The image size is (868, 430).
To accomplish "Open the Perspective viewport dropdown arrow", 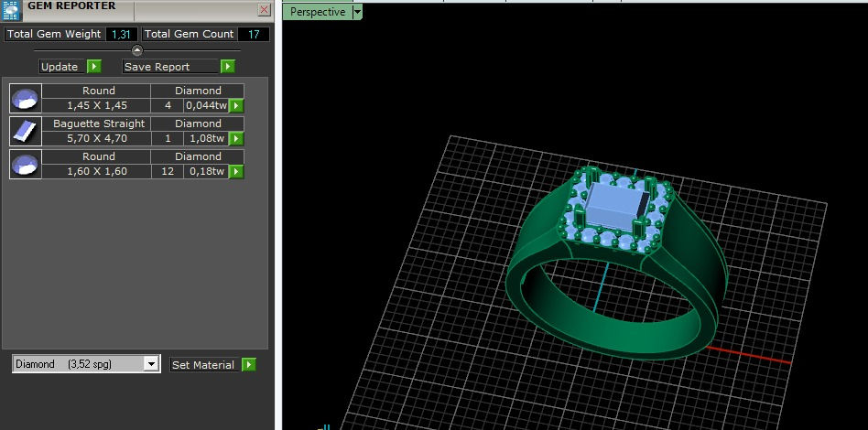I will 357,12.
